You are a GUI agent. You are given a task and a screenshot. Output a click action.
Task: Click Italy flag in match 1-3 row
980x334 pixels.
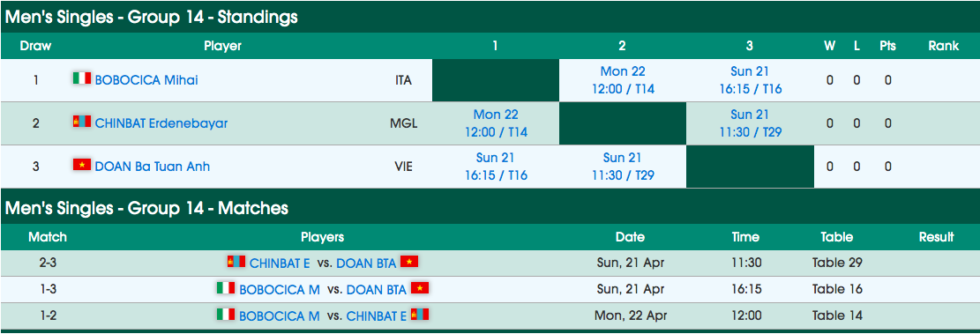tap(226, 288)
